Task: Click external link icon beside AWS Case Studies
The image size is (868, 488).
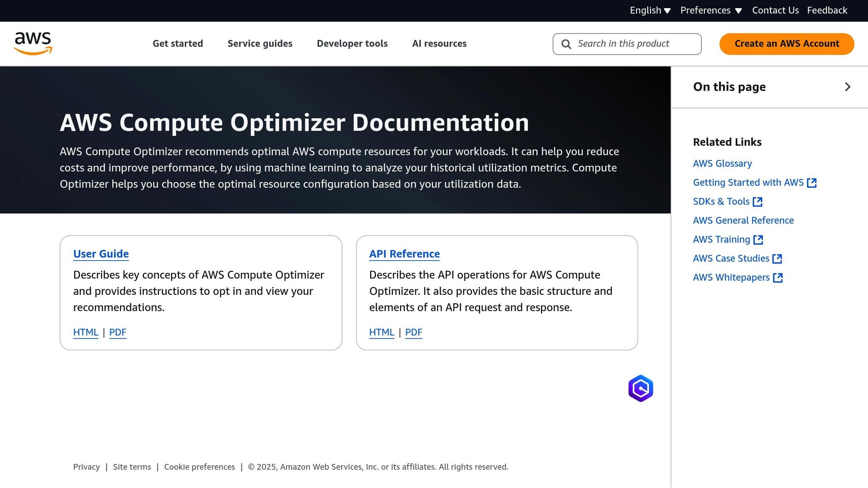Action: click(x=777, y=259)
